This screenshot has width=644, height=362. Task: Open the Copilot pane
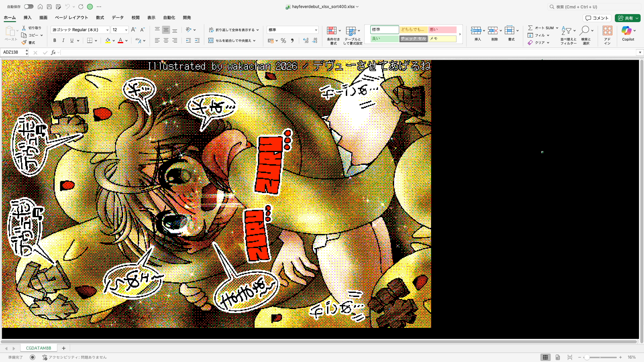click(x=628, y=34)
